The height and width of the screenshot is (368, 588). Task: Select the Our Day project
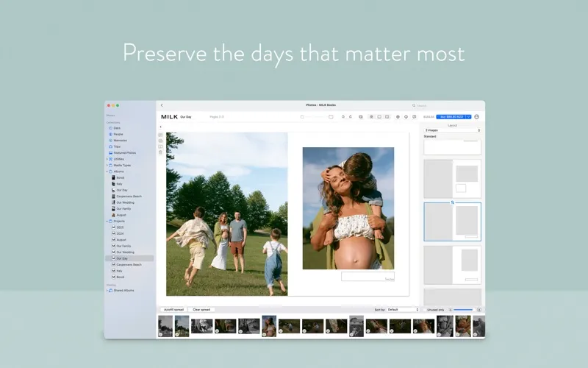point(130,259)
